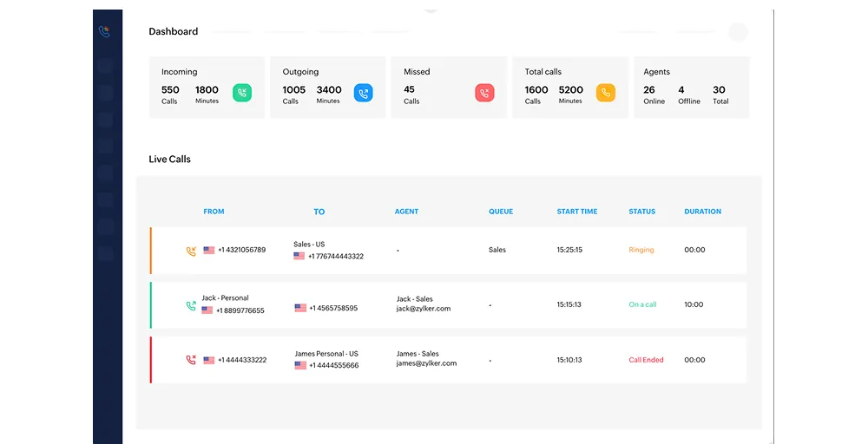This screenshot has height=444, width=868.
Task: Sort by the STATUS column header
Action: 642,212
